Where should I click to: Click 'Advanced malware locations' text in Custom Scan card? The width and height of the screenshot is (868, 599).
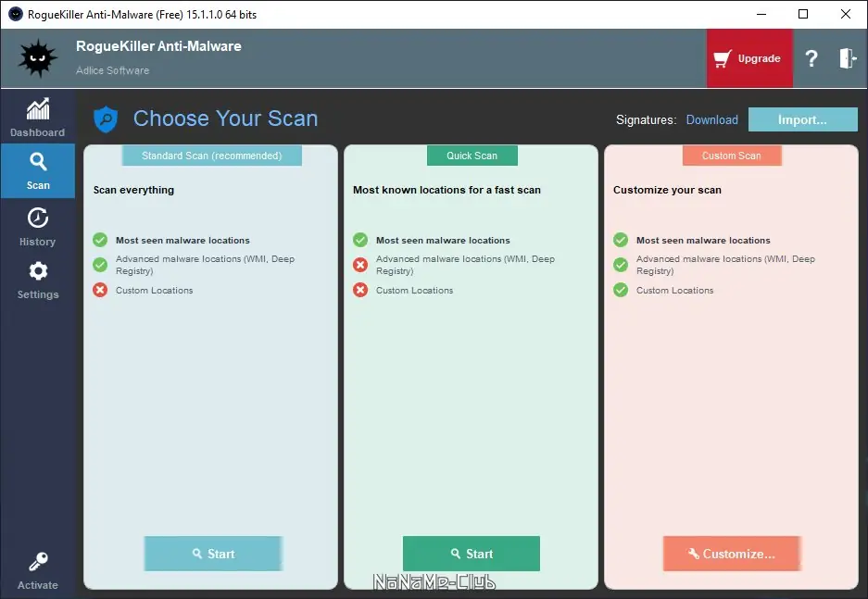click(725, 265)
